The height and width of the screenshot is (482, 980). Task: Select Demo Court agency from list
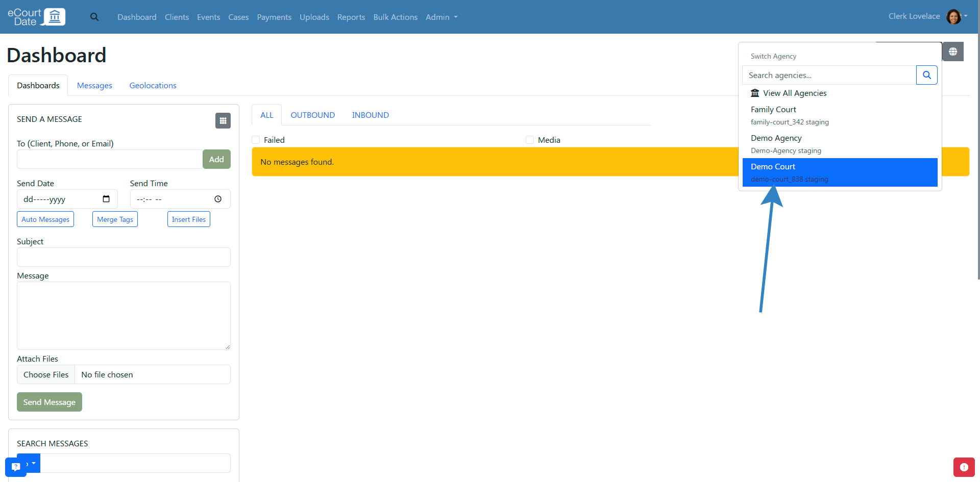click(840, 172)
